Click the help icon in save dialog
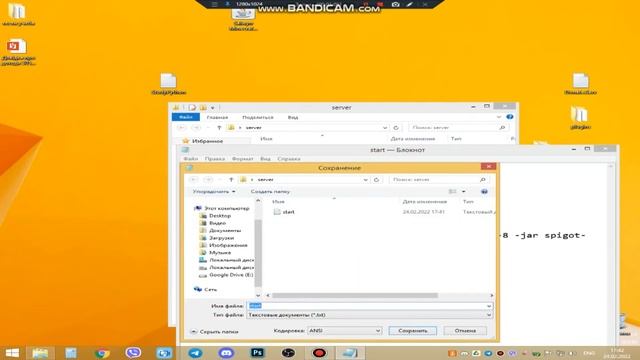 coord(484,191)
